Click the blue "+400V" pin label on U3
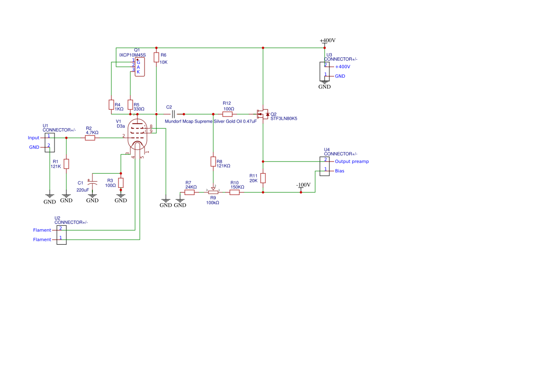The width and height of the screenshot is (554, 392). tap(343, 67)
